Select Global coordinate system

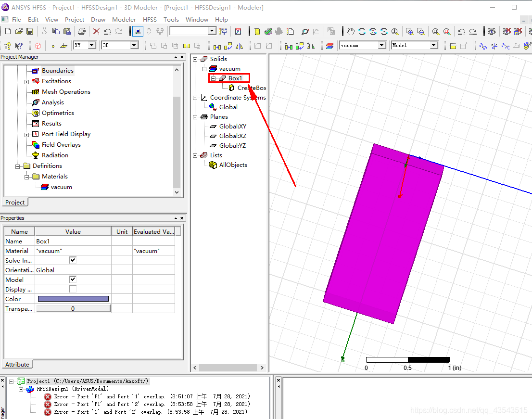[228, 107]
